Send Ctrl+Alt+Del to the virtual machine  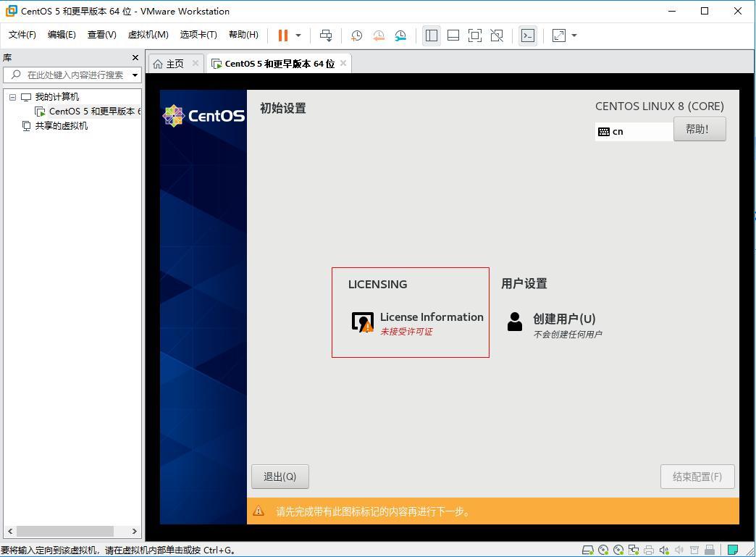click(325, 35)
